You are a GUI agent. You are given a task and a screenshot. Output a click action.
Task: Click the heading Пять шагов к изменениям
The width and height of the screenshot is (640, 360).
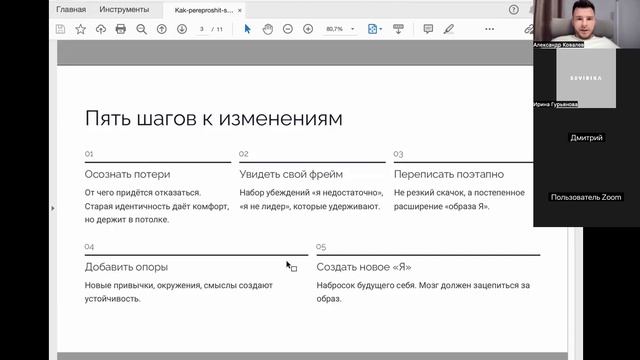pos(213,118)
